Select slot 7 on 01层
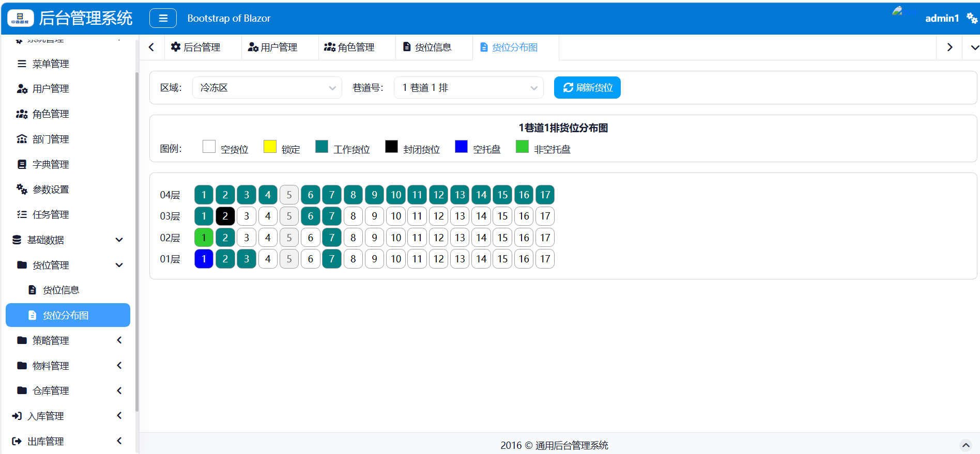Viewport: 980px width, 454px height. [332, 259]
